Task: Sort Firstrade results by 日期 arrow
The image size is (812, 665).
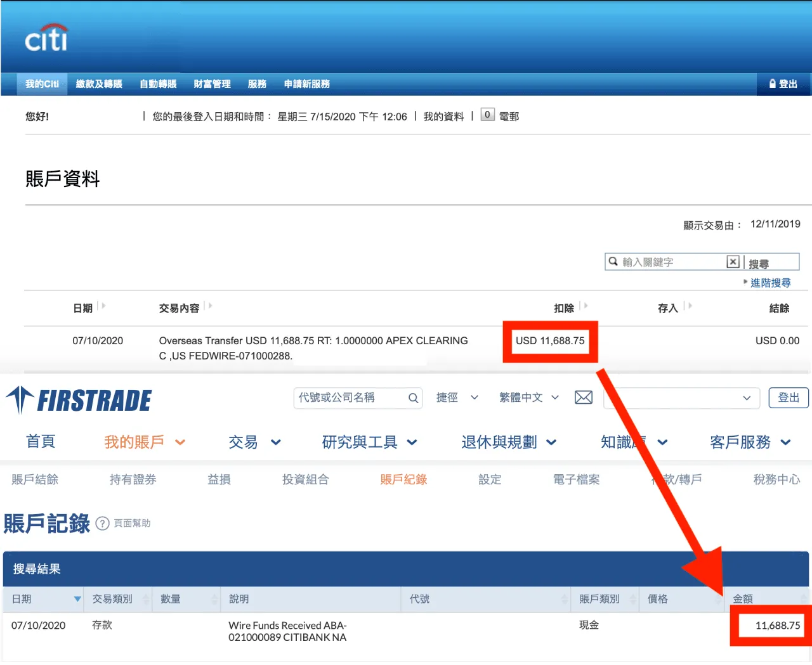Action: 77,599
